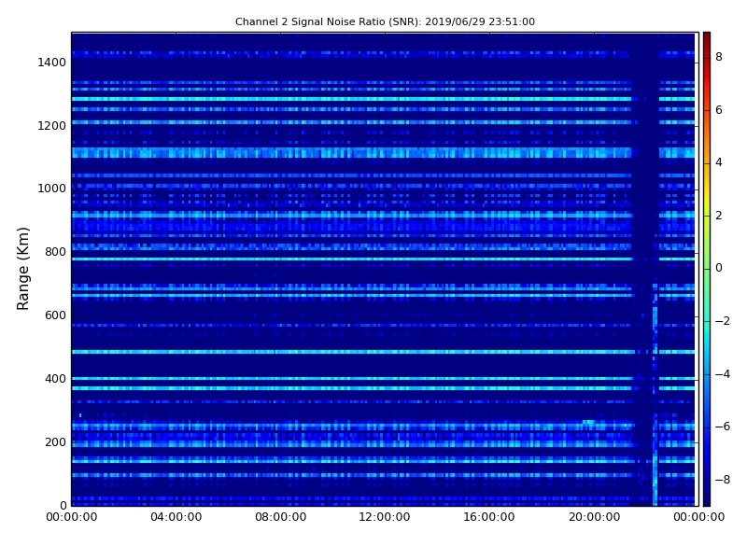The image size is (747, 560).
Task: Click the plot title showing Channel 2 SNR
Action: [x=385, y=21]
